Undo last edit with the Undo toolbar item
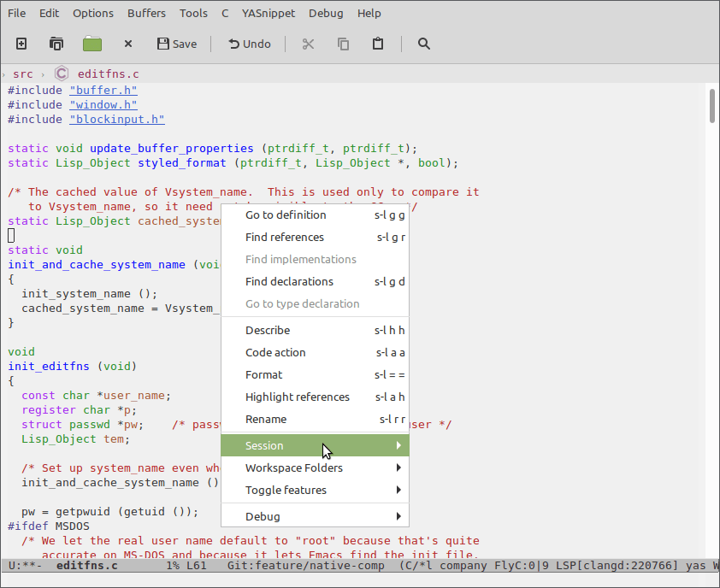Screen dimensions: 720x588 click(249, 44)
